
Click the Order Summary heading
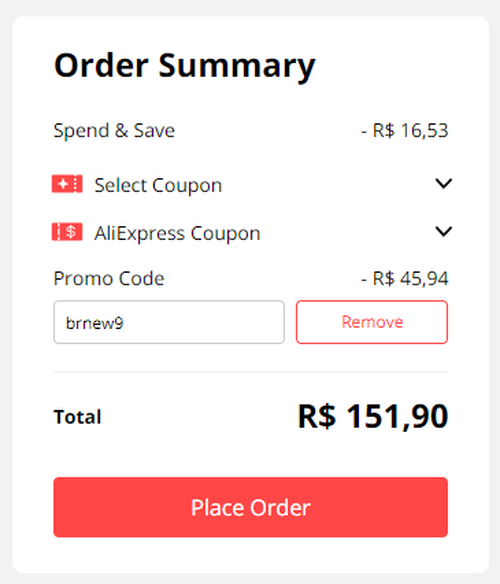(185, 66)
